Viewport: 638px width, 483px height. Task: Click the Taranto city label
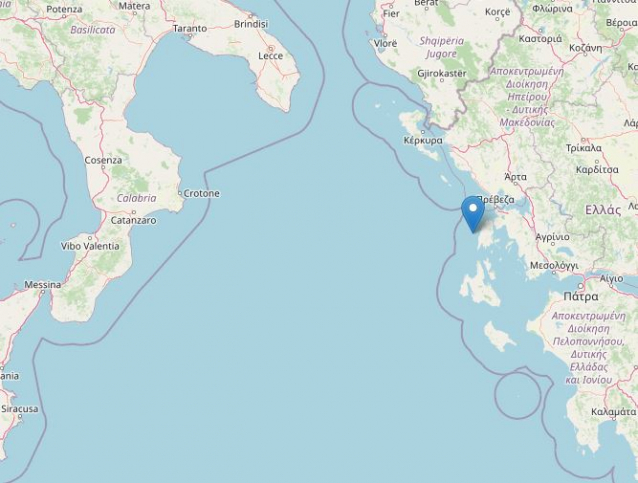(x=190, y=28)
